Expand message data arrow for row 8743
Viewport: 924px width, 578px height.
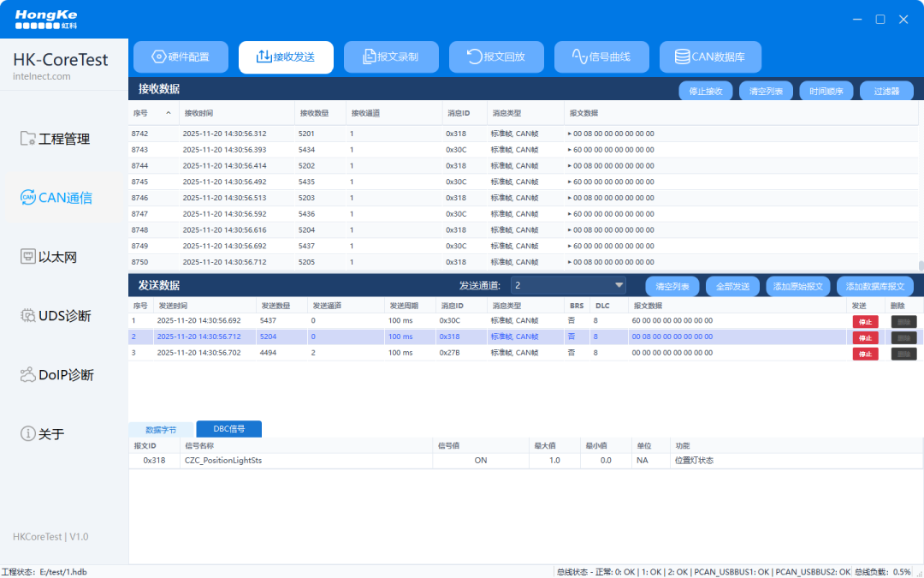(x=570, y=150)
